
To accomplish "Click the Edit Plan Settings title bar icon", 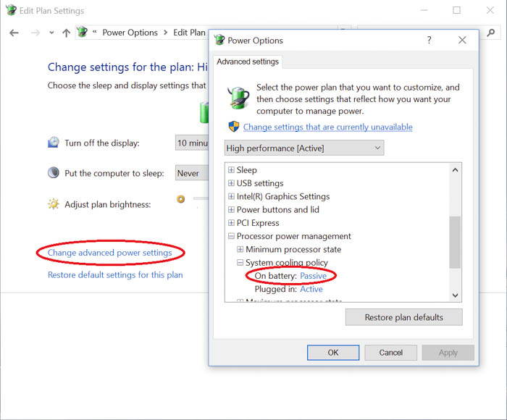I will click(x=11, y=10).
